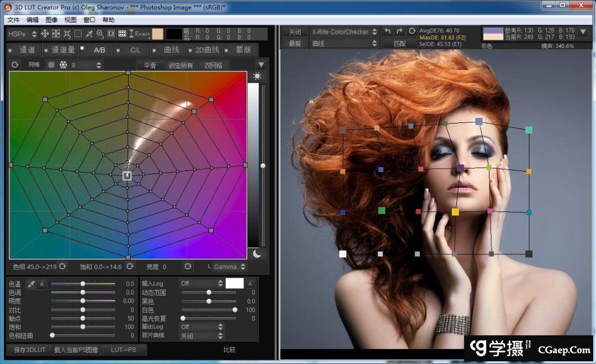Click the beige foreground color swatch
The height and width of the screenshot is (364, 596).
157,34
